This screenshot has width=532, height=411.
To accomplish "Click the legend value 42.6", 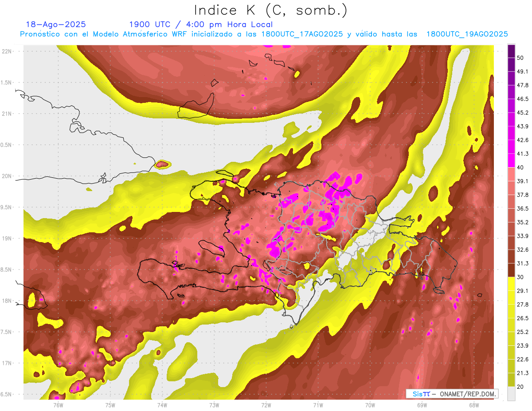I will 522,140.
